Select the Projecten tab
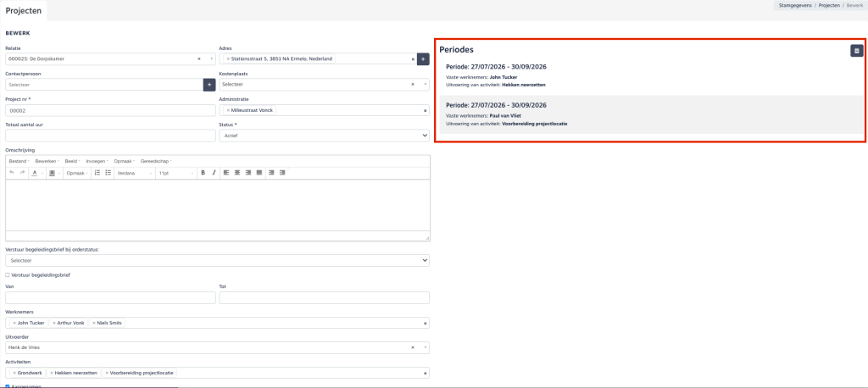The width and height of the screenshot is (868, 388). (24, 10)
